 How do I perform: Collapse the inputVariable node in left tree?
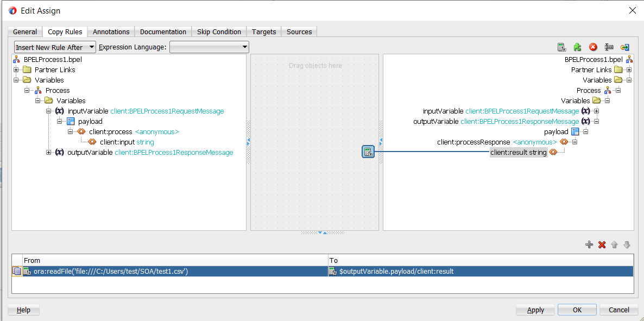coord(49,111)
